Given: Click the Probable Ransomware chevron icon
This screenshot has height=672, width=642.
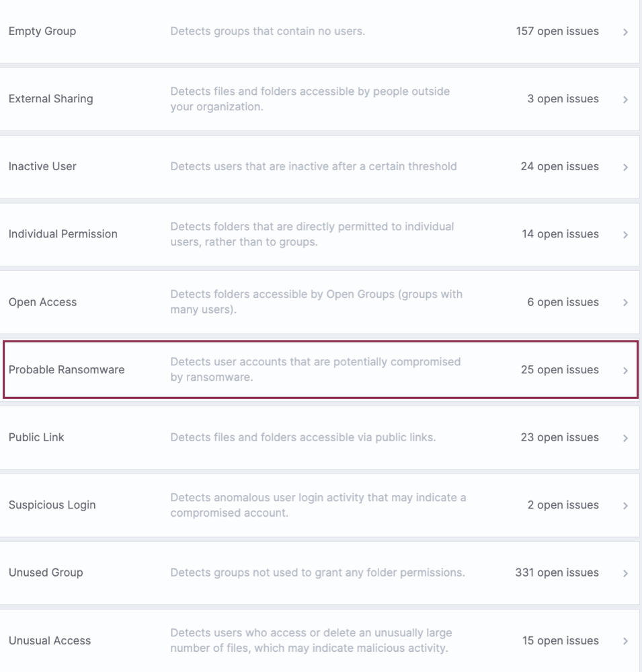Looking at the screenshot, I should 625,369.
